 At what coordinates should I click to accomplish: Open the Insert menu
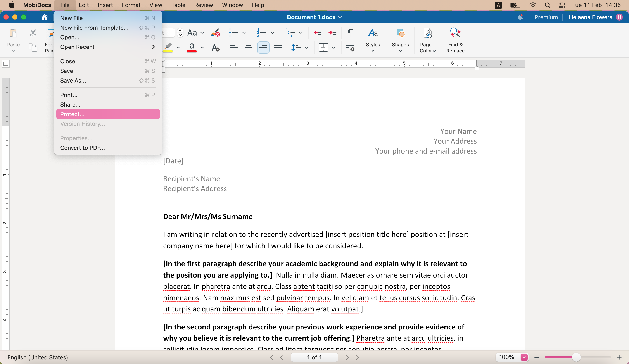105,5
